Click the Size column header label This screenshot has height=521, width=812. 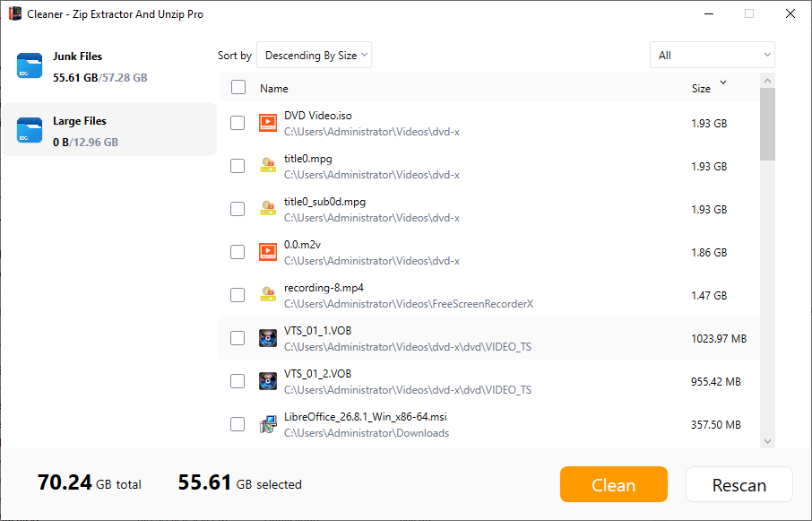click(701, 89)
